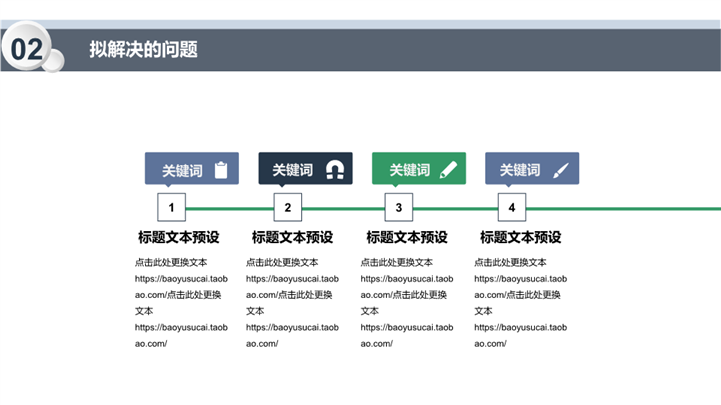
Task: Click the clipboard icon on the first keyword tag
Action: click(222, 170)
